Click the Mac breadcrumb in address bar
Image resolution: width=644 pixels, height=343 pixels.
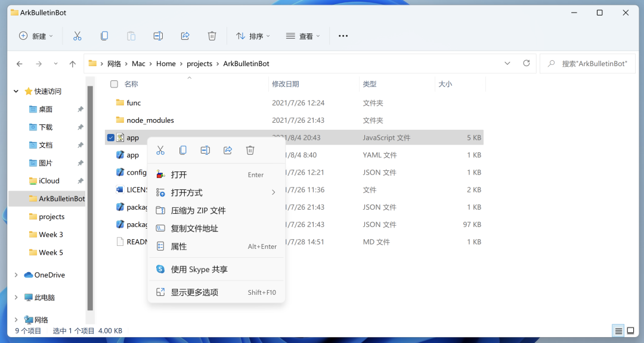point(138,64)
